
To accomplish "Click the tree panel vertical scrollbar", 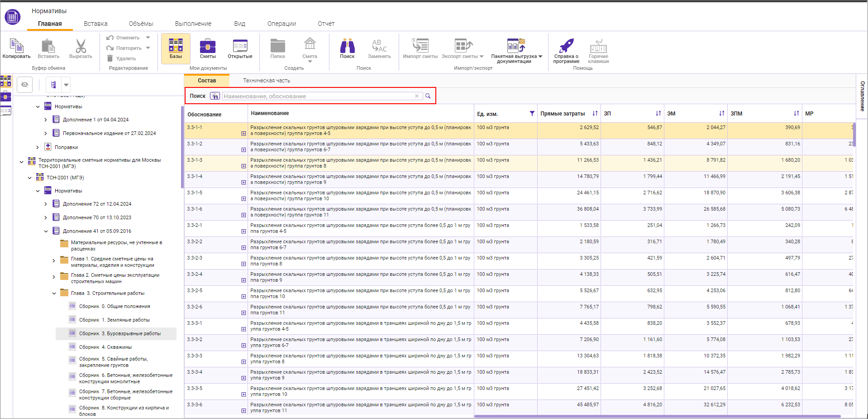I will [x=182, y=147].
